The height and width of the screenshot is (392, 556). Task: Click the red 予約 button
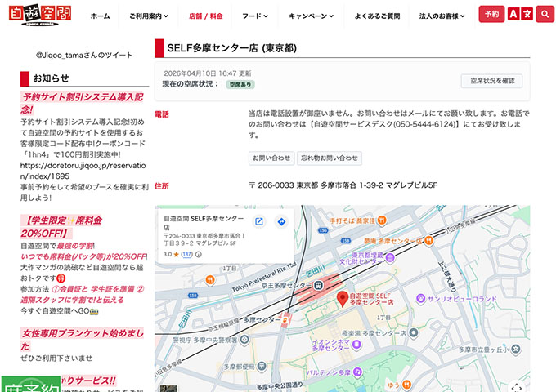tap(491, 14)
